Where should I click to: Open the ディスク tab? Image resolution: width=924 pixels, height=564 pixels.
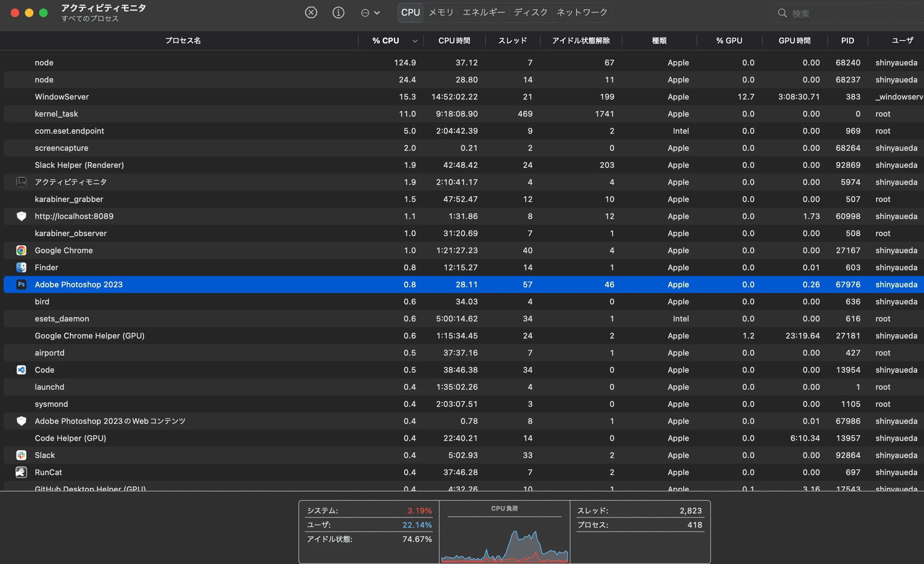(531, 13)
